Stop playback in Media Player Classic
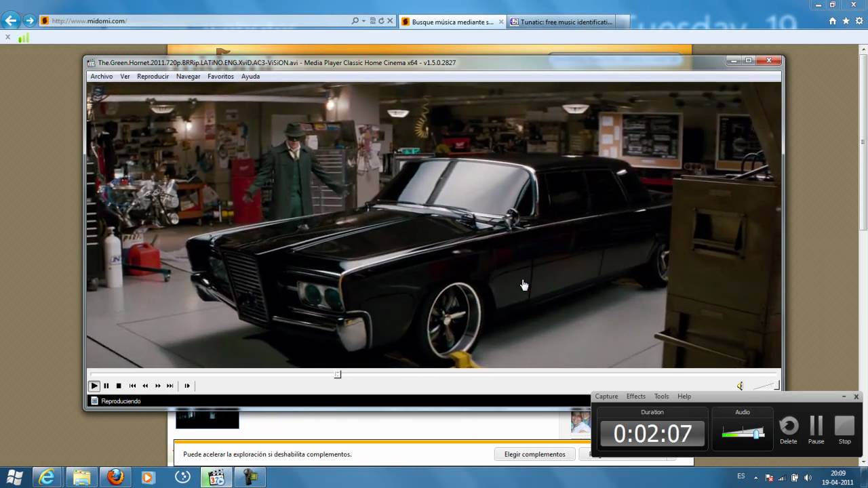The width and height of the screenshot is (868, 488). point(119,386)
